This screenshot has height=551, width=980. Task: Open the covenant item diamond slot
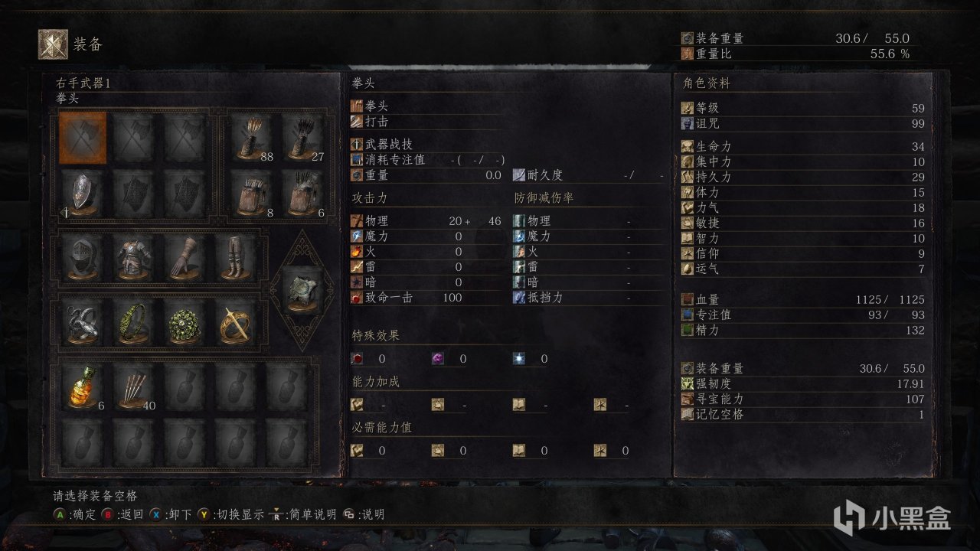click(x=302, y=290)
